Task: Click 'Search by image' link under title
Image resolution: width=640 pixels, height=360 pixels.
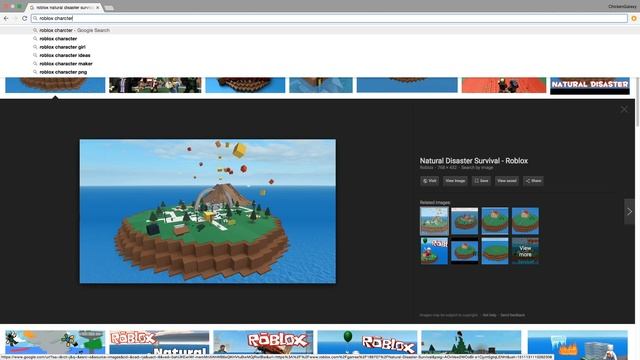Action: tap(477, 168)
